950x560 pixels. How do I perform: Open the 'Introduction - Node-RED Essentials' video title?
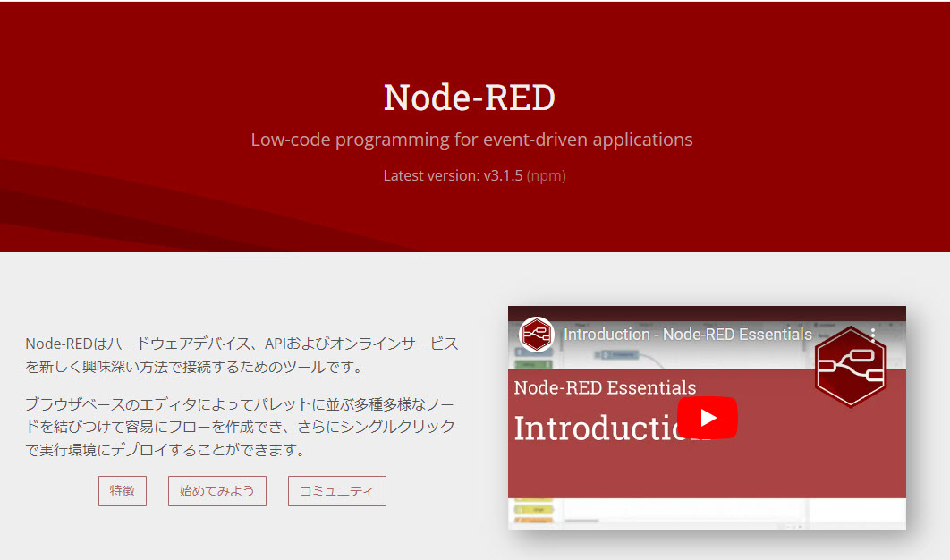click(687, 335)
